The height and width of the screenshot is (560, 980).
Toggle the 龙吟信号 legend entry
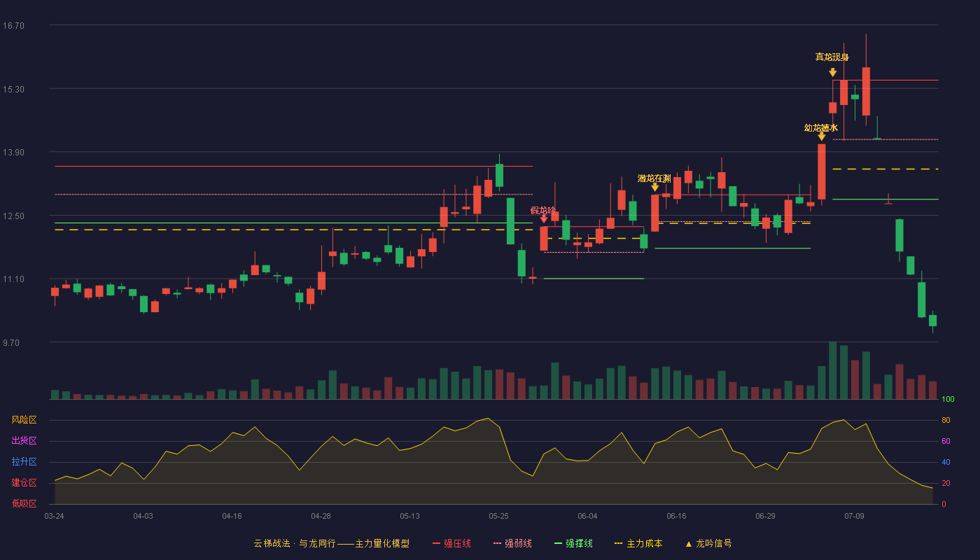click(708, 543)
